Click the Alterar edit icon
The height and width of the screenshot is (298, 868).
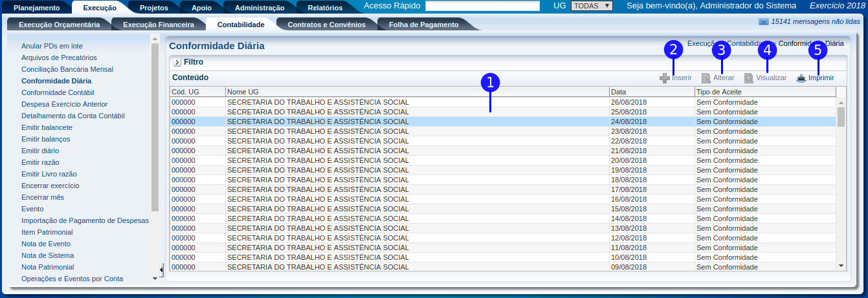pyautogui.click(x=706, y=78)
